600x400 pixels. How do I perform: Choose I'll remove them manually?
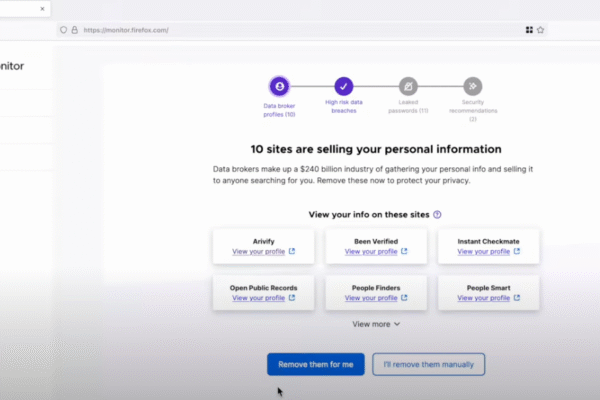(429, 365)
